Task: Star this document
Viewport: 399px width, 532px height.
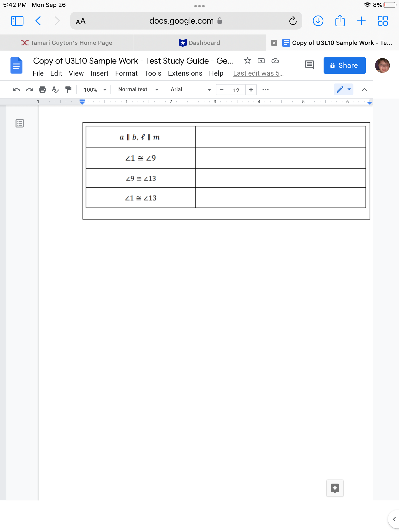Action: 248,61
